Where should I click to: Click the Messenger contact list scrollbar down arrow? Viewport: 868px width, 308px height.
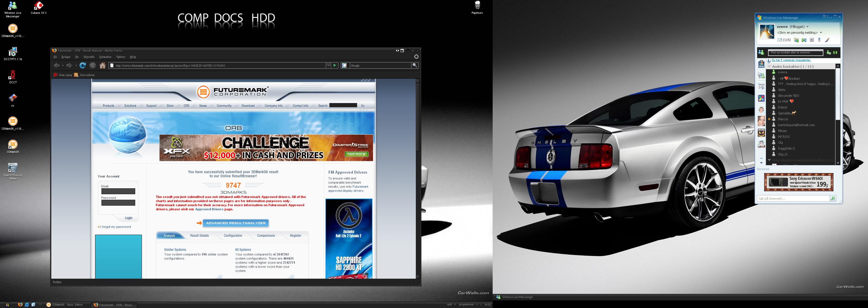(x=838, y=163)
